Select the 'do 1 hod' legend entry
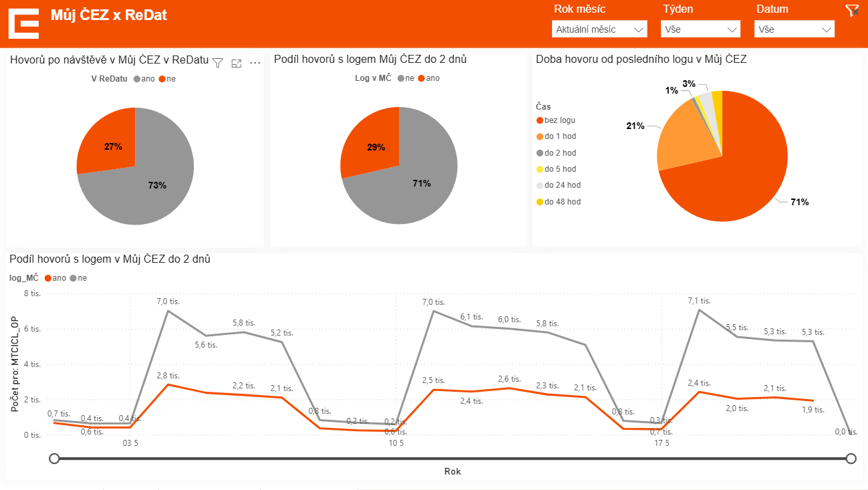 tap(556, 136)
